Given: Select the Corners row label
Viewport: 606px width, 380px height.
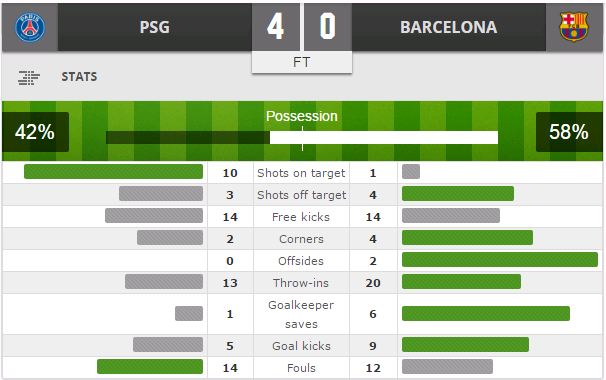Looking at the screenshot, I should (301, 239).
